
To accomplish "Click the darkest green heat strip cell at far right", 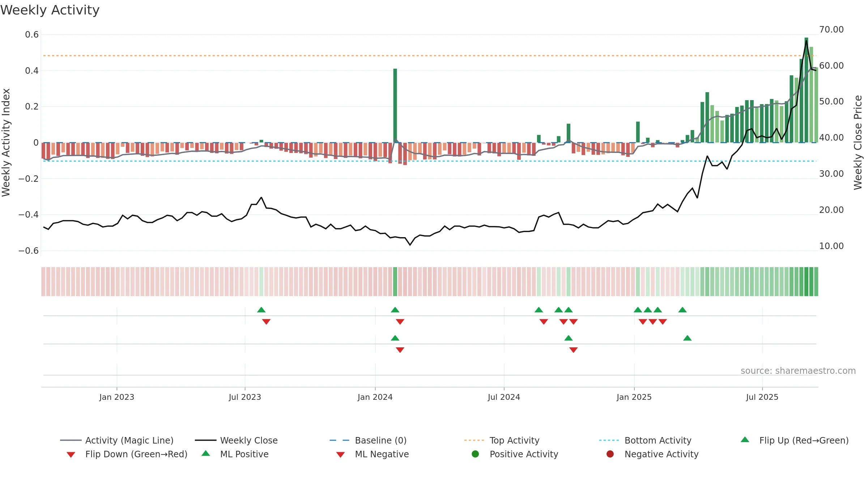I will 806,282.
